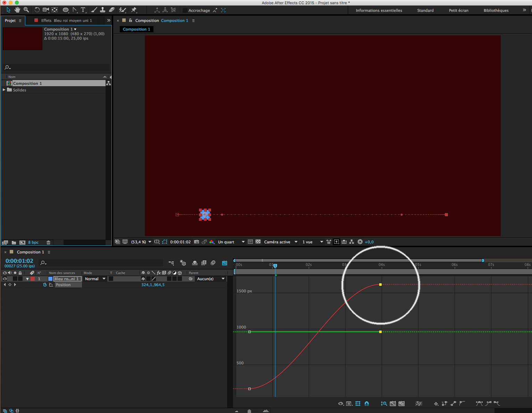Screen dimensions: 532x413
Task: Expand the Solides folder
Action: [4, 90]
